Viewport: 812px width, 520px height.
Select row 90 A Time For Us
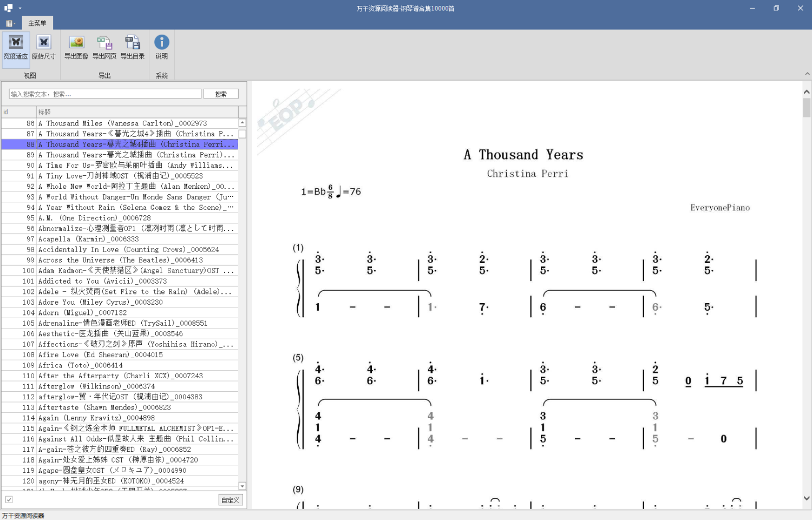pyautogui.click(x=120, y=165)
